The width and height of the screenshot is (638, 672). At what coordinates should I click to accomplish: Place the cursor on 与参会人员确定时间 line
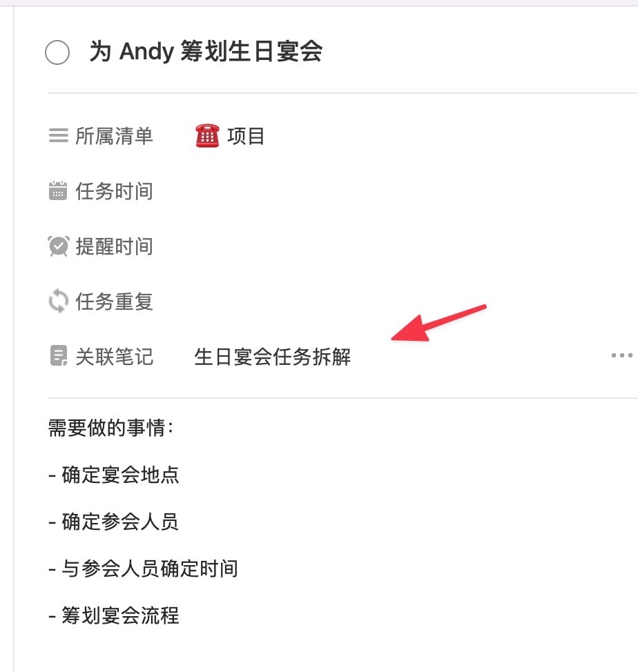click(x=143, y=569)
